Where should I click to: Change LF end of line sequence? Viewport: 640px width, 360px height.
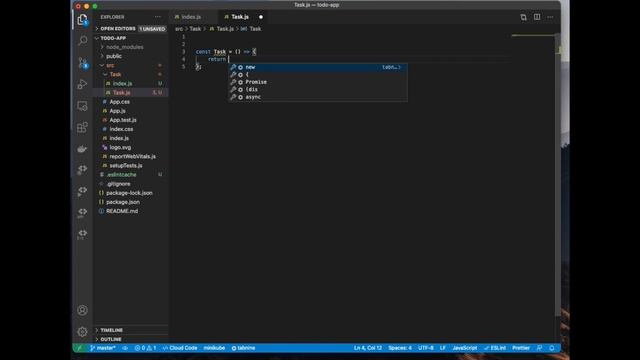click(x=443, y=348)
